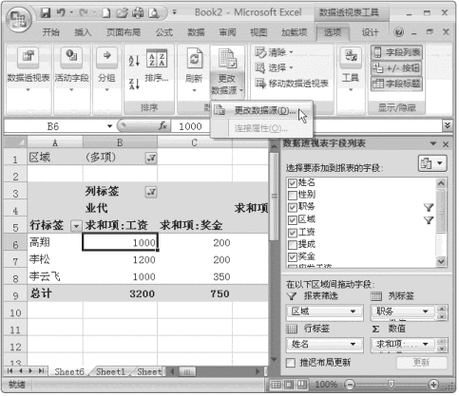Create a new blank workbook icon

[106, 13]
